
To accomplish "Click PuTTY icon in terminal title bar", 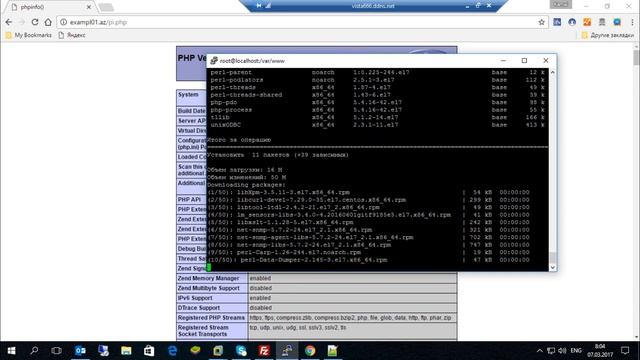I will (x=214, y=60).
